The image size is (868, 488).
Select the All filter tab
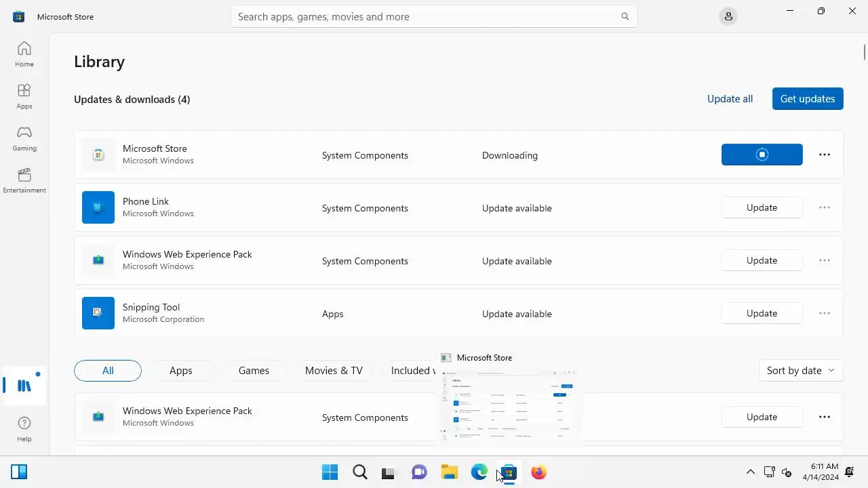108,371
